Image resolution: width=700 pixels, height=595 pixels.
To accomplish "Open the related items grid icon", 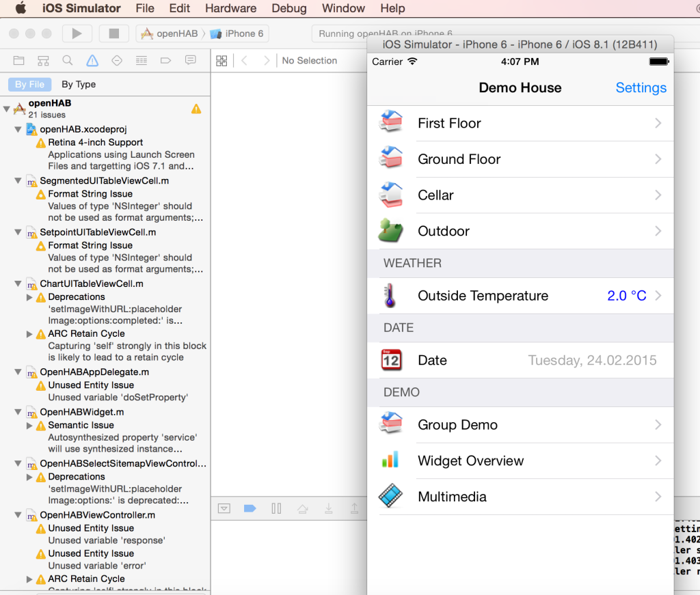I will [x=222, y=61].
